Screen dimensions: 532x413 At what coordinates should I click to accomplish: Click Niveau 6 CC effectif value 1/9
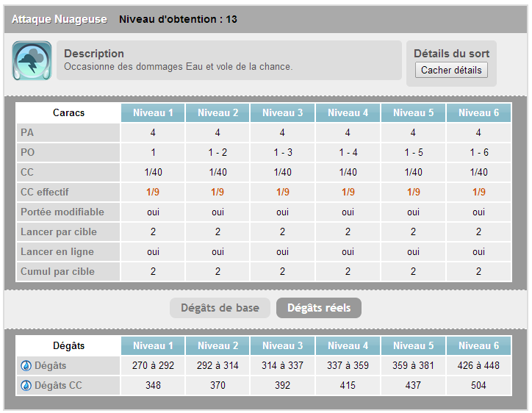[x=479, y=192]
